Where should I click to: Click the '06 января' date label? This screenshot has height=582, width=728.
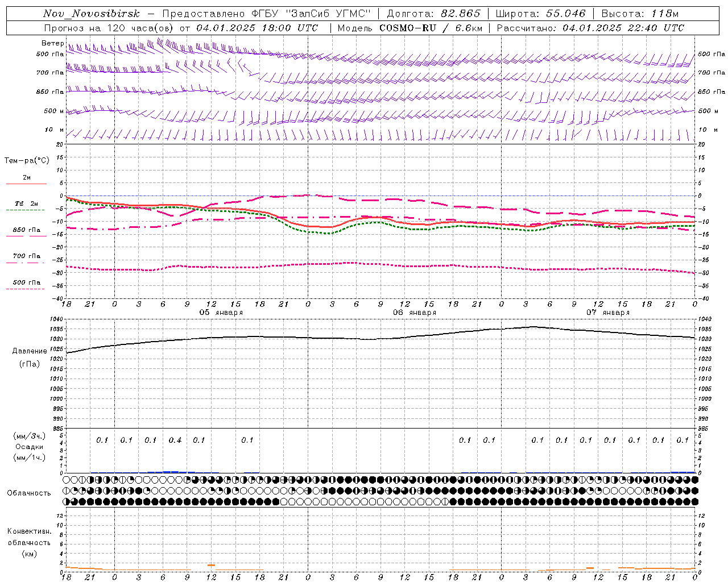pyautogui.click(x=415, y=313)
